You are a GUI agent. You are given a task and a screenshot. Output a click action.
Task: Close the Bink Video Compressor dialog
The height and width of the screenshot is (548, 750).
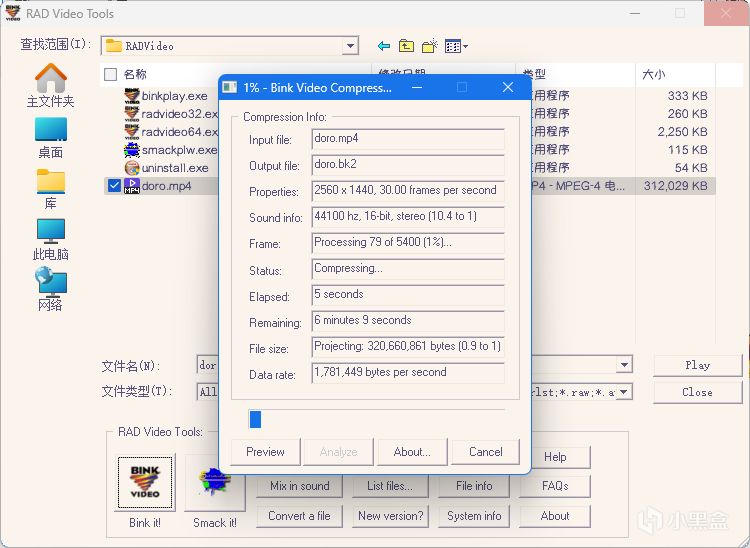point(508,88)
